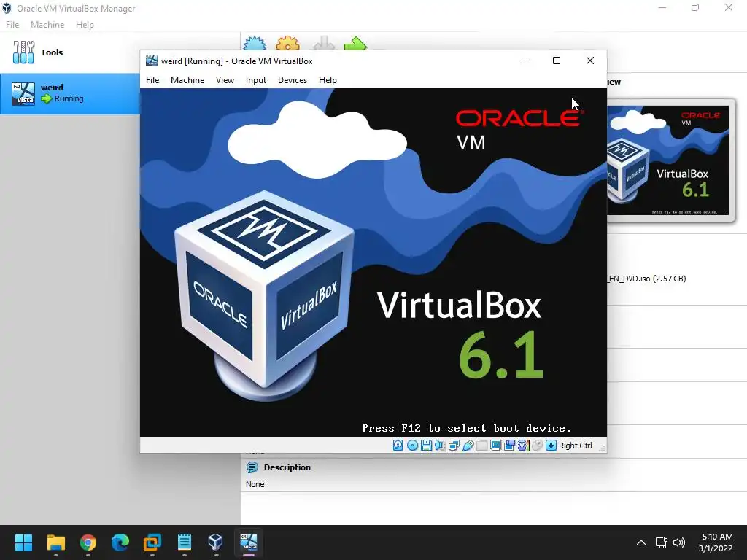Select the weird VM in the Manager list

(71, 93)
